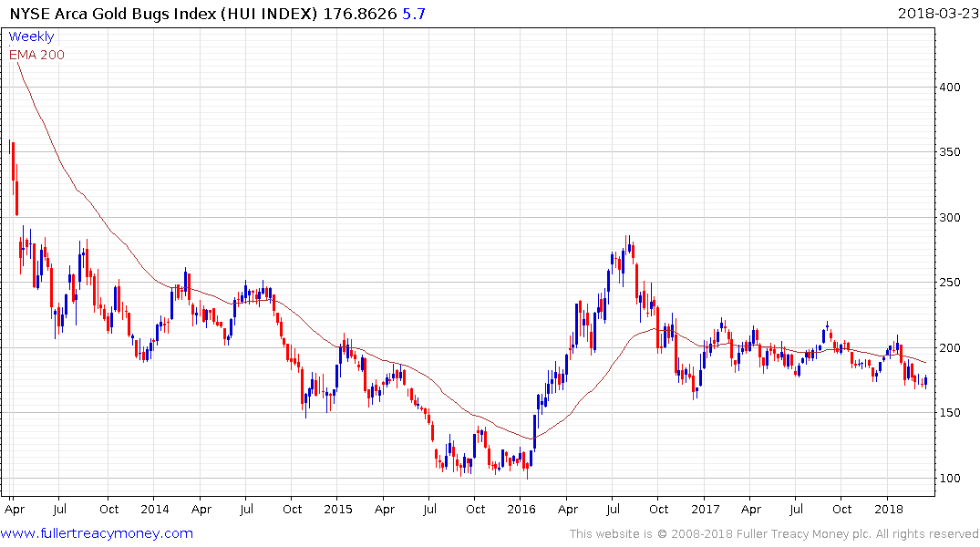This screenshot has height=547, width=980.
Task: Select the 150 price axis label
Action: pyautogui.click(x=950, y=413)
